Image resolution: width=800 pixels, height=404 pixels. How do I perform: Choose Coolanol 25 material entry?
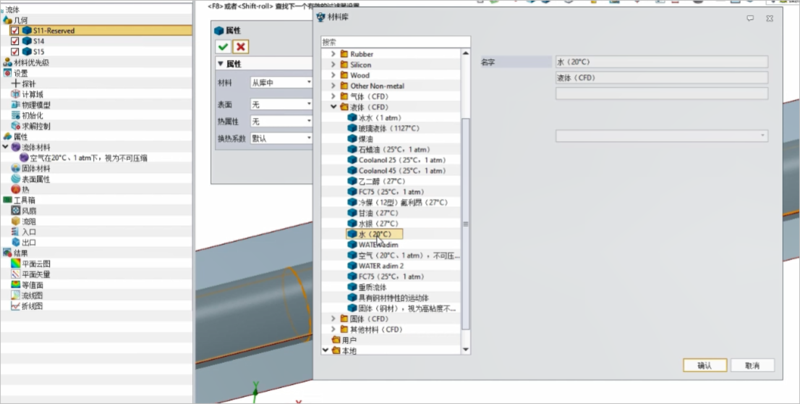coord(392,160)
